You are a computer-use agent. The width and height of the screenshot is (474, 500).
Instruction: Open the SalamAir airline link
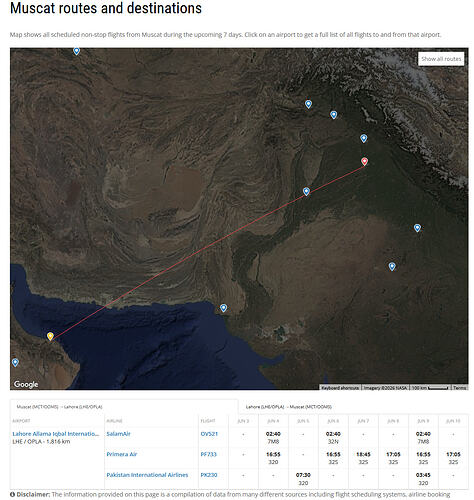pos(118,434)
